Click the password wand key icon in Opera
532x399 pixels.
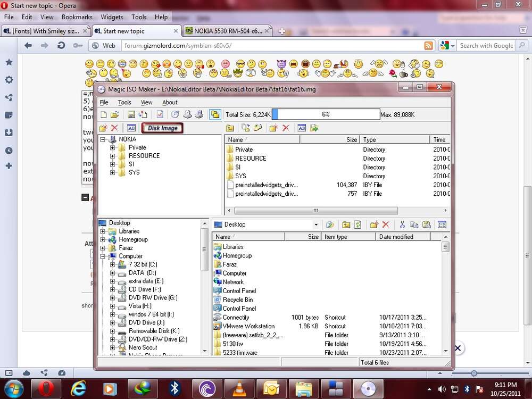pyautogui.click(x=78, y=45)
